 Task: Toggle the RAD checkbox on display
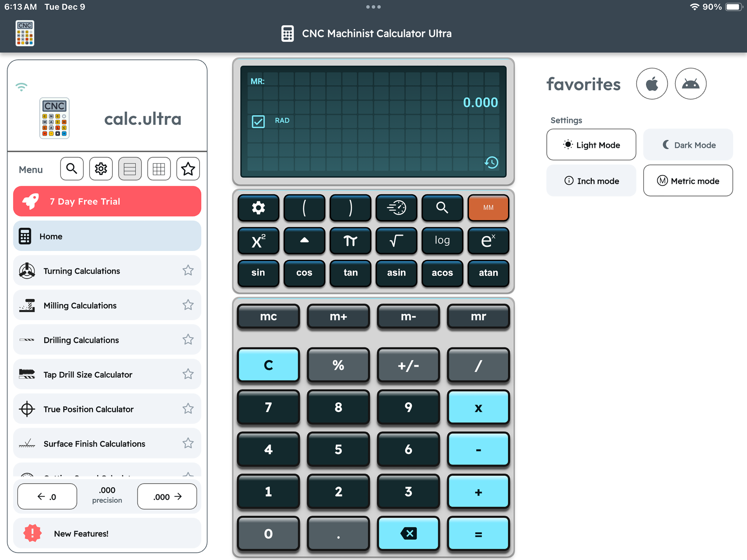(258, 122)
